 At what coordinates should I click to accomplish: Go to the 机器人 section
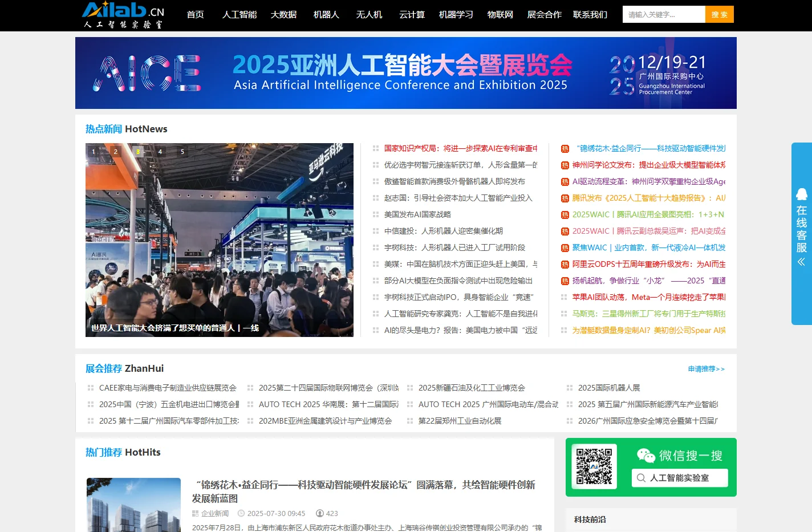pyautogui.click(x=326, y=15)
